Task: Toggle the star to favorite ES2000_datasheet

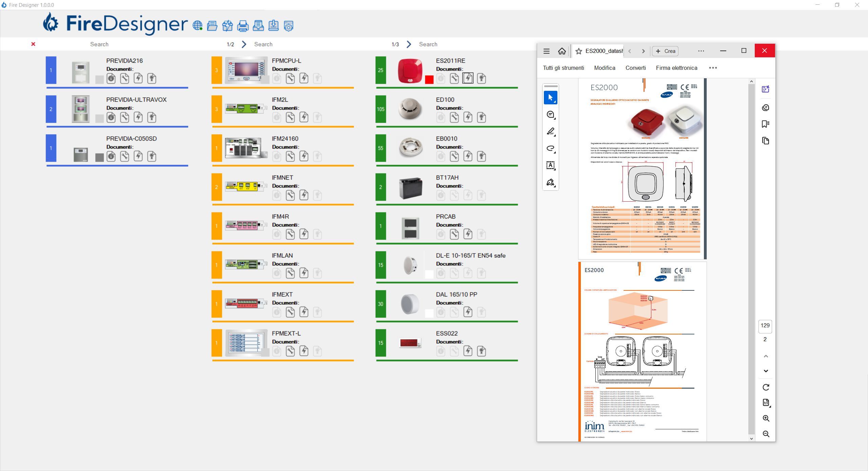Action: click(x=578, y=51)
